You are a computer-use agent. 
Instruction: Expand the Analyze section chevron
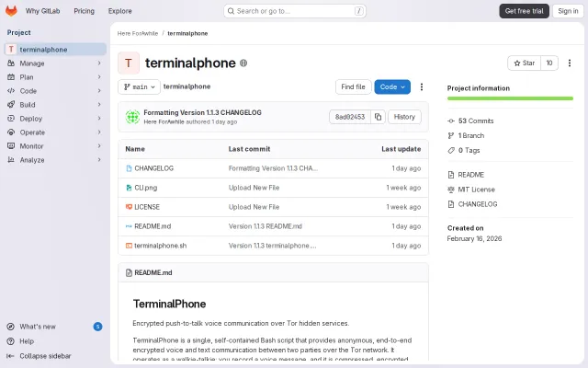point(99,159)
